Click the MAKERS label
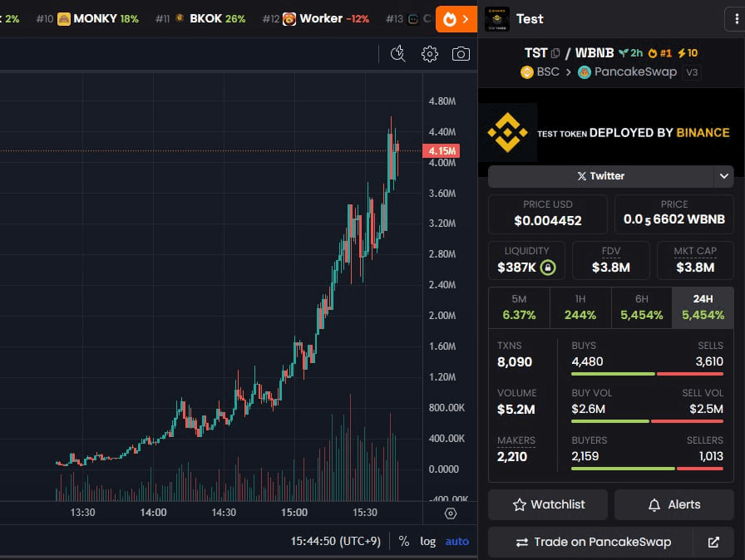745x560 pixels. 516,440
